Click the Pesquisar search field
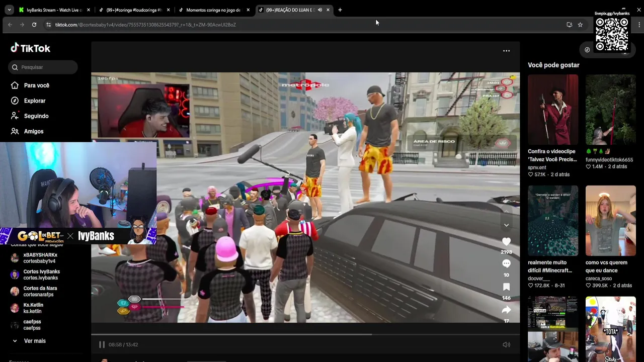 coord(43,67)
